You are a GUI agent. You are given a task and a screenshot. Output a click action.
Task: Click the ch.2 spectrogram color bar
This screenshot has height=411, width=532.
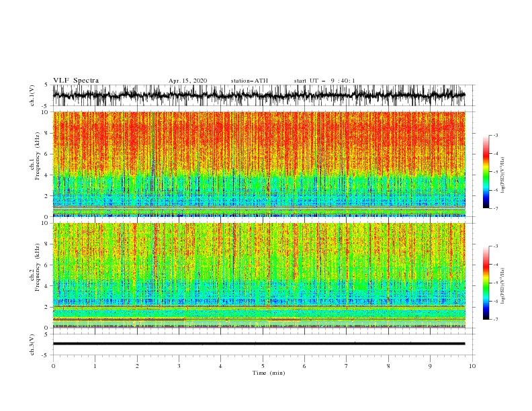click(486, 283)
